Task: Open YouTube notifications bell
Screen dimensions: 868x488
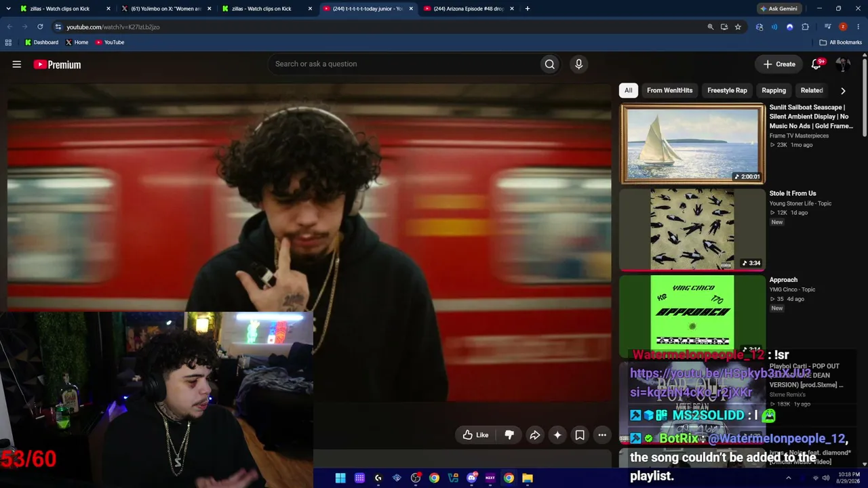Action: coord(816,64)
